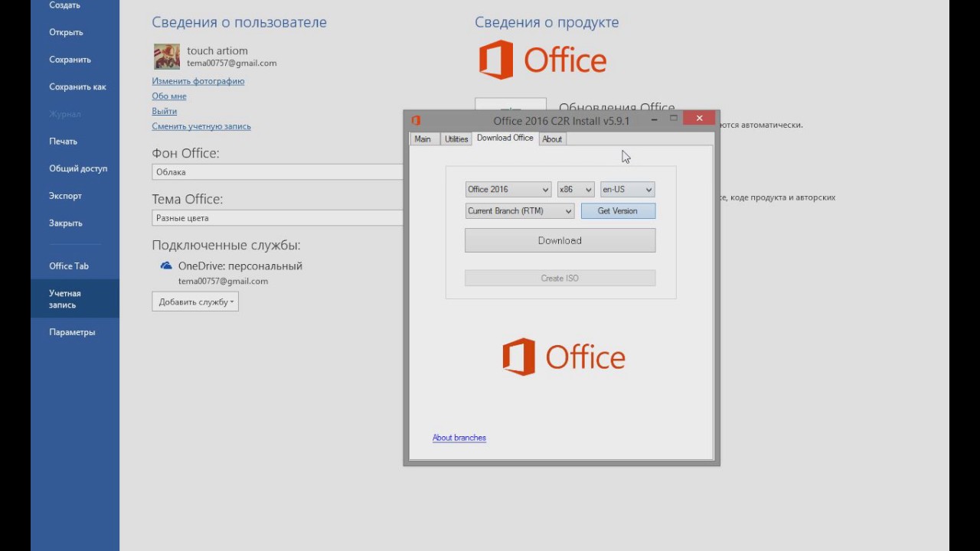The image size is (980, 551).
Task: Open Общий доступ in backstage menu
Action: click(75, 168)
